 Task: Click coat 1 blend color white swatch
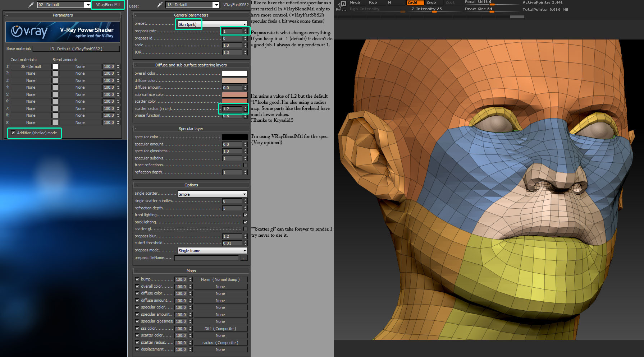pos(55,66)
